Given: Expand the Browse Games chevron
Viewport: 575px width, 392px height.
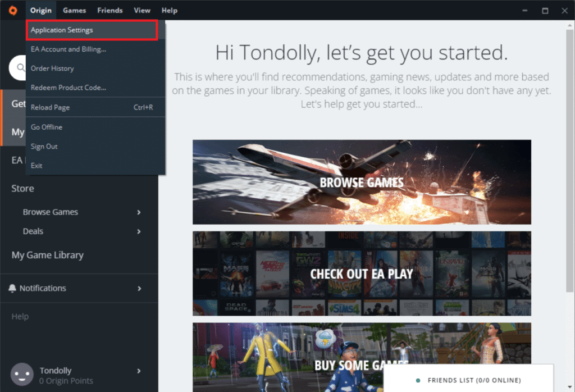Looking at the screenshot, I should point(138,212).
